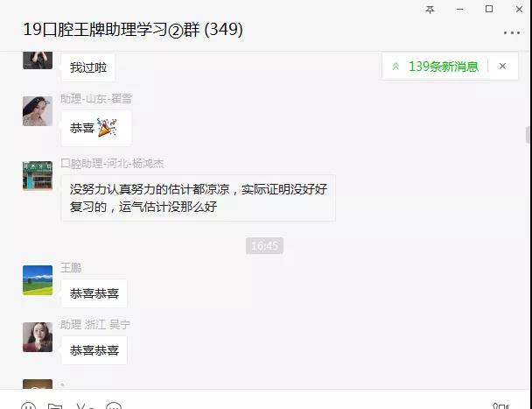Viewport: 532px width, 409px height.
Task: Maximize the chat window
Action: pos(489,9)
